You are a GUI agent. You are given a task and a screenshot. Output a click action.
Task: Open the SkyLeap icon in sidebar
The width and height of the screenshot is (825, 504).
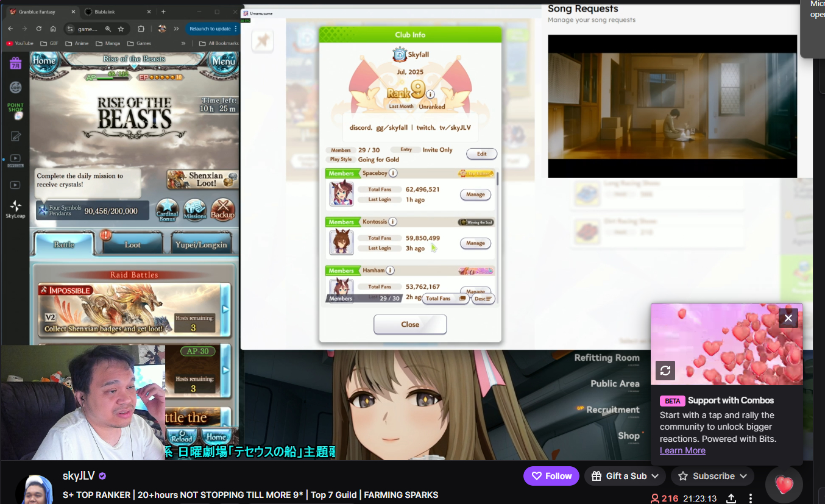15,209
